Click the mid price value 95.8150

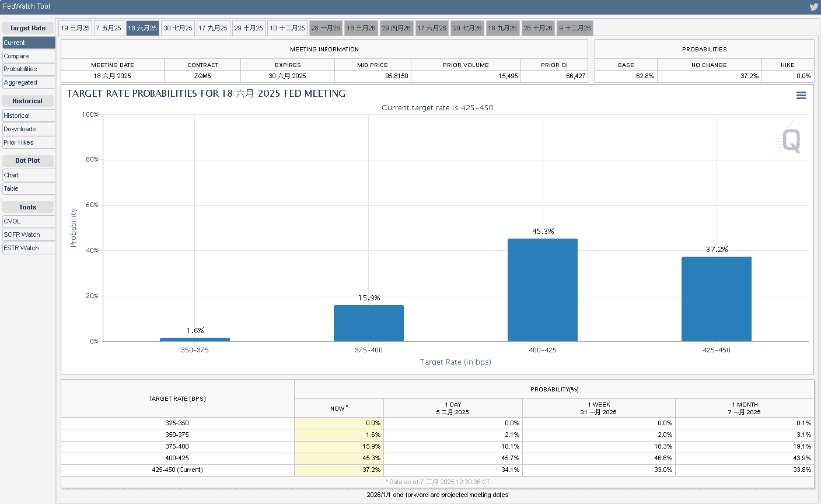373,76
